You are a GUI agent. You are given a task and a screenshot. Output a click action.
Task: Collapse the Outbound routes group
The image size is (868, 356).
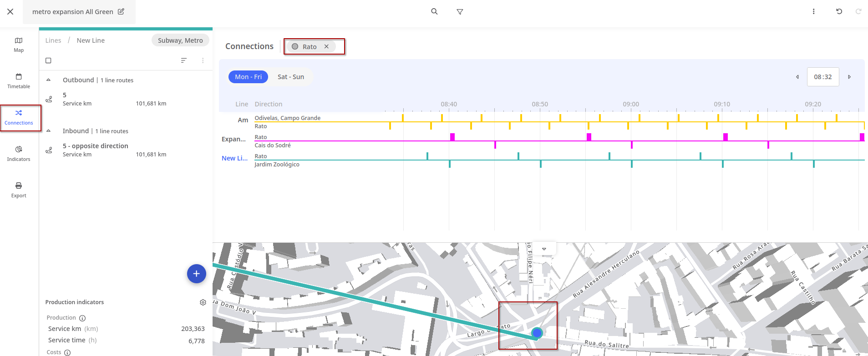49,80
